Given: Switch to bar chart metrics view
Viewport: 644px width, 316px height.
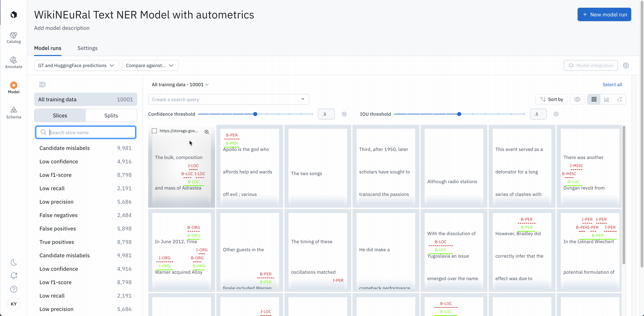Looking at the screenshot, I should 606,99.
